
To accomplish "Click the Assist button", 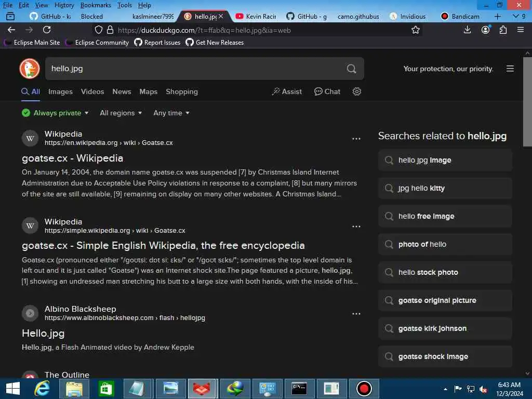I will pyautogui.click(x=287, y=91).
